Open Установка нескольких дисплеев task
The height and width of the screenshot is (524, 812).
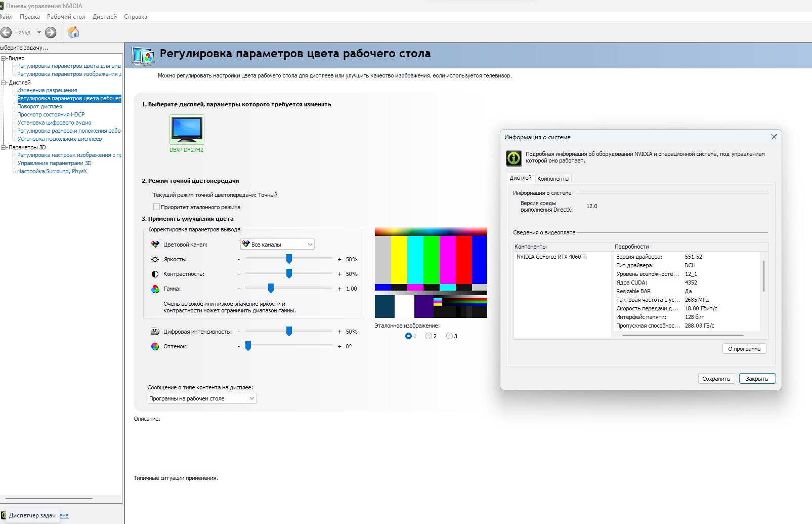(60, 139)
